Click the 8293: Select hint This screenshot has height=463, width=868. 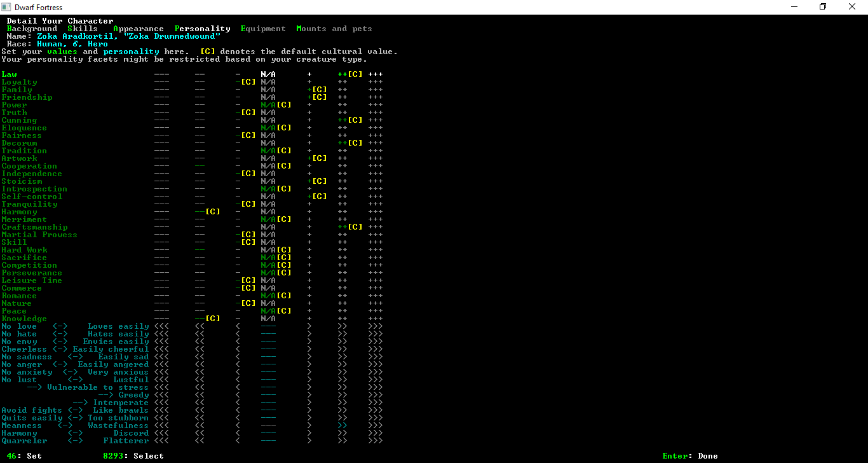click(x=133, y=456)
